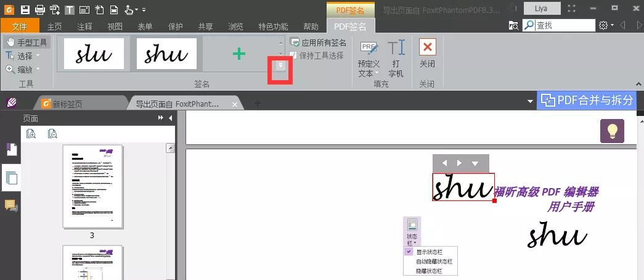Switch to the 共享 ribbon tab
Viewport: 644px width, 280px height.
(x=205, y=27)
